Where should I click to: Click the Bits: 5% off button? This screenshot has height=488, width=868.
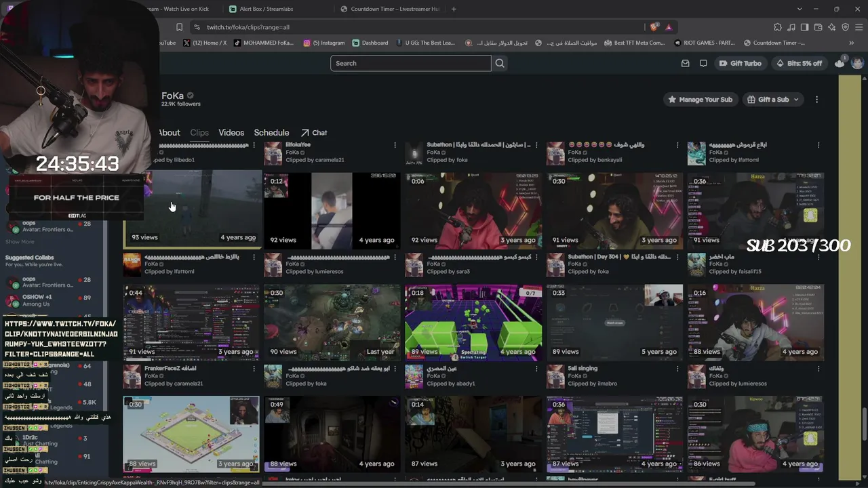(799, 63)
